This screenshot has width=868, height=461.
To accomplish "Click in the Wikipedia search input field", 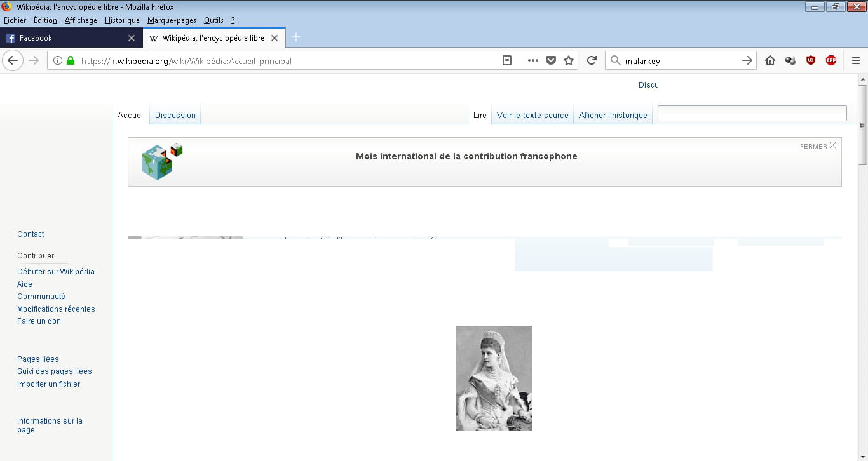I will coord(752,114).
